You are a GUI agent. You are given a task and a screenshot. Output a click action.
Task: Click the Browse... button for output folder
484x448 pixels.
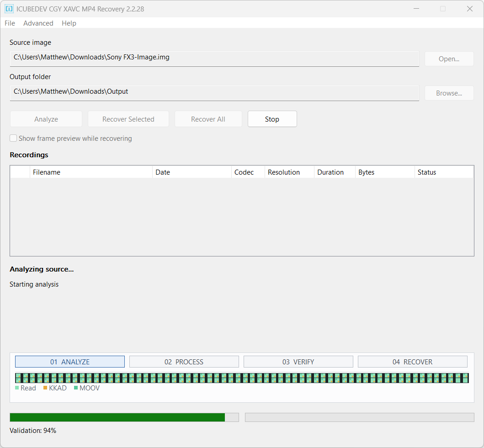tap(449, 93)
